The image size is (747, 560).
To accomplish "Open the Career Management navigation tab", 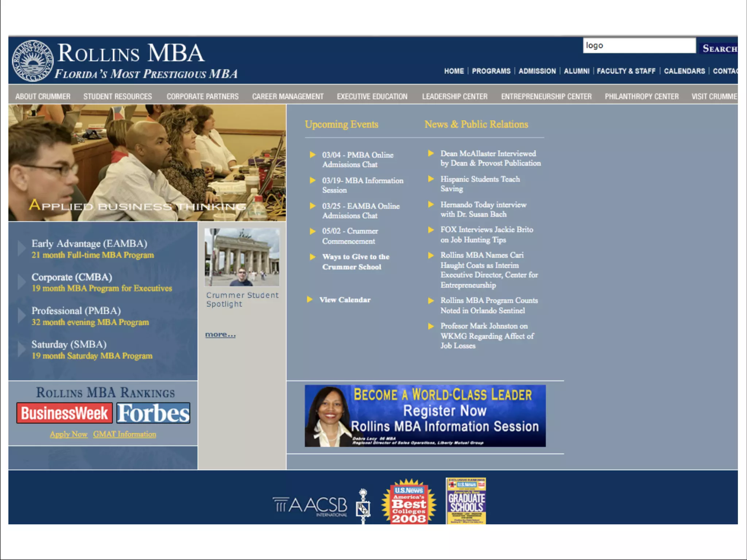I will tap(287, 97).
